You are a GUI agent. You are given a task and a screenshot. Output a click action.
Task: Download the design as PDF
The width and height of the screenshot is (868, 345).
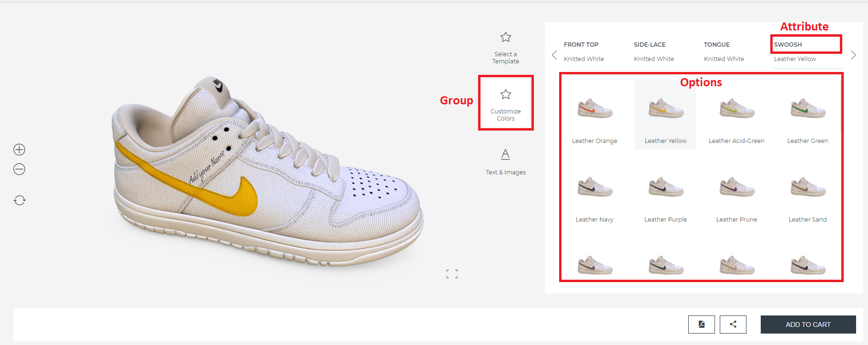pos(702,325)
